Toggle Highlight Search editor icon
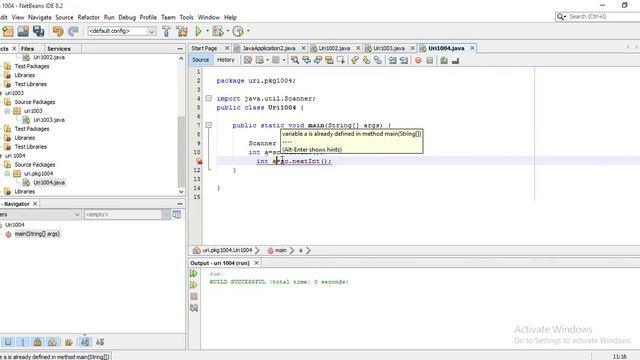640x360 pixels. click(x=329, y=60)
